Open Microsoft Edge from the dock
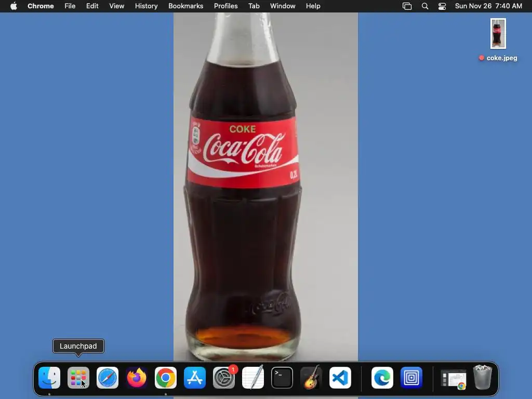Screen dimensions: 532x399 click(x=382, y=378)
